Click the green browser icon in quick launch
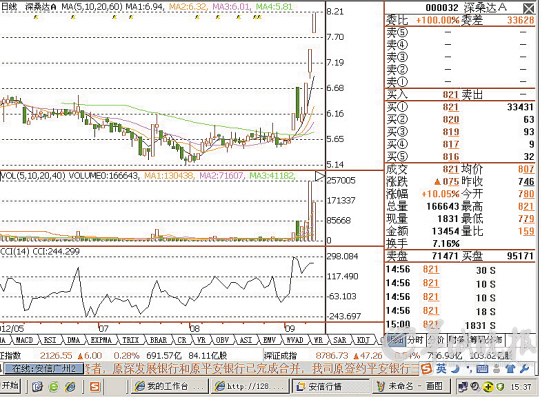This screenshot has width=550, height=412. [x=54, y=387]
